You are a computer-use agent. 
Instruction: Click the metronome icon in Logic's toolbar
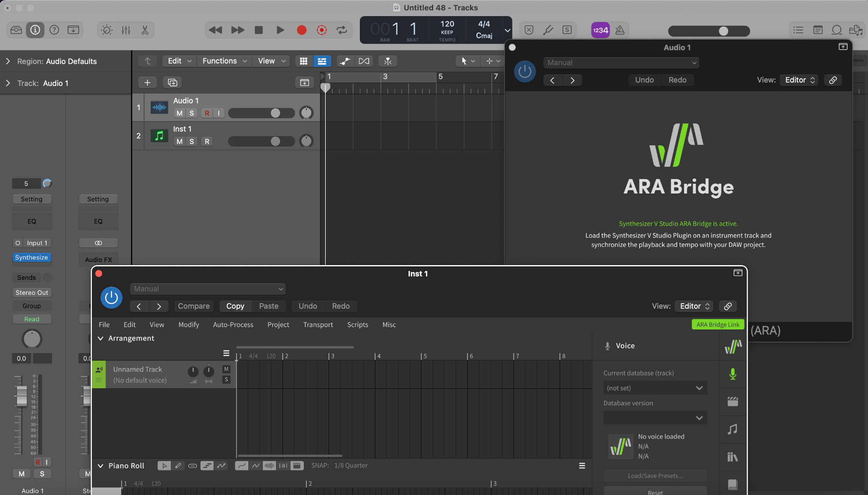point(620,30)
